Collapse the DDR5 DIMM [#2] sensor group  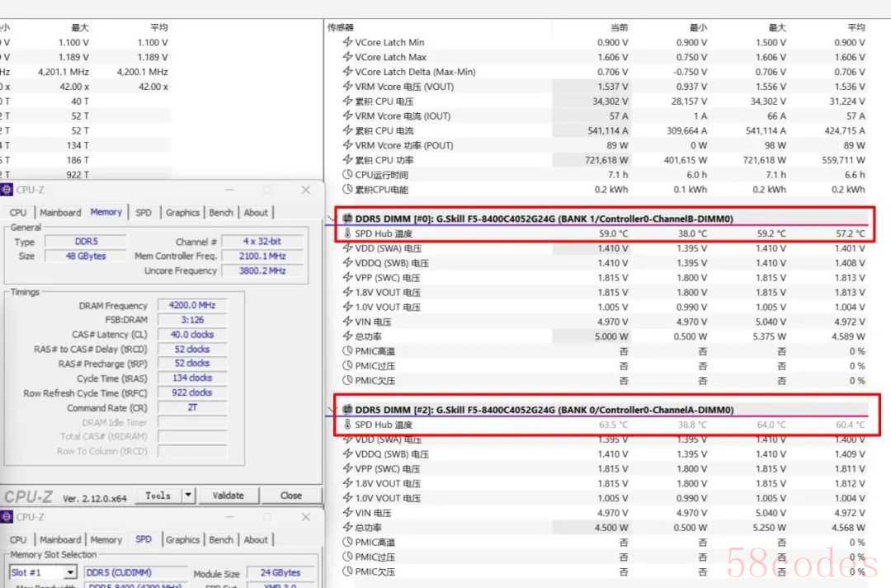coord(332,410)
